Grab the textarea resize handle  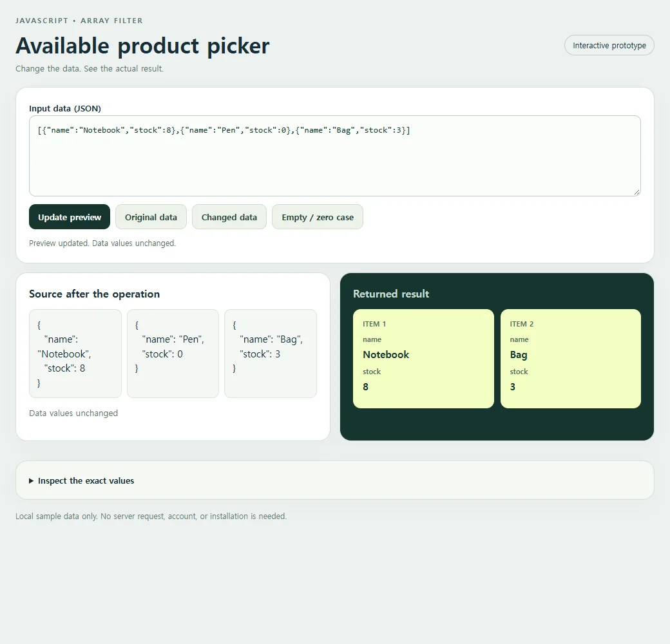pos(636,193)
